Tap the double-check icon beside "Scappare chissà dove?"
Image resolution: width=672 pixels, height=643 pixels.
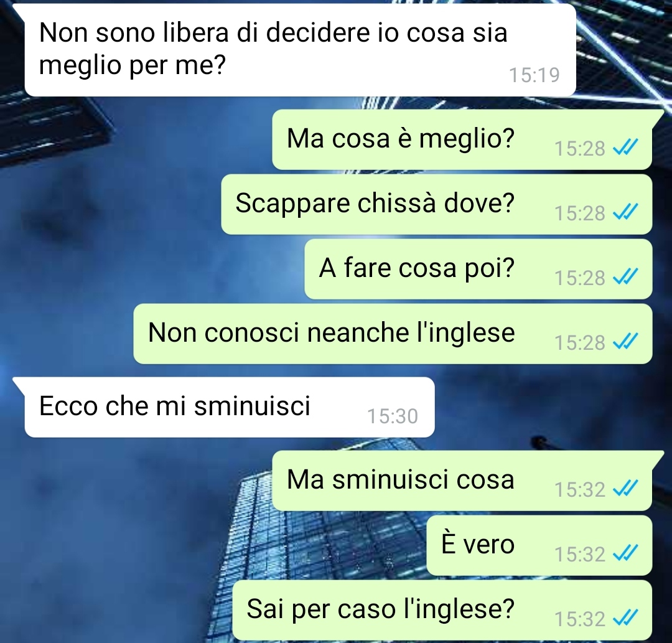pos(626,212)
